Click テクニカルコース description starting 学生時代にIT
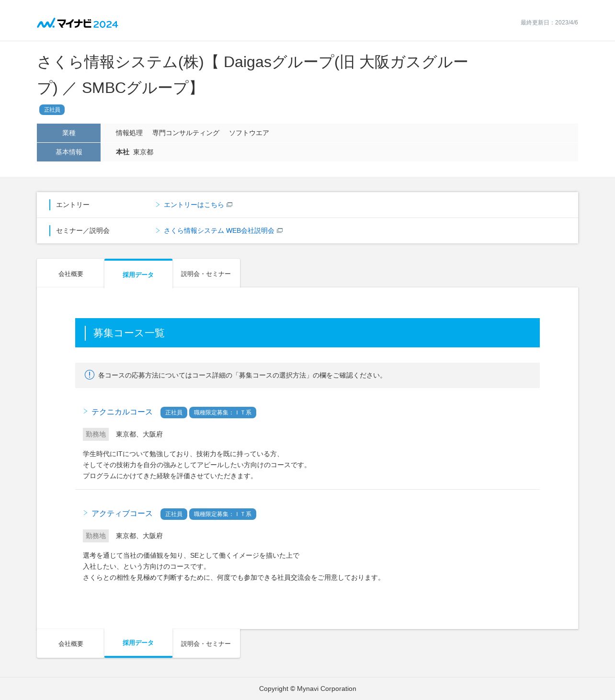 (x=197, y=465)
